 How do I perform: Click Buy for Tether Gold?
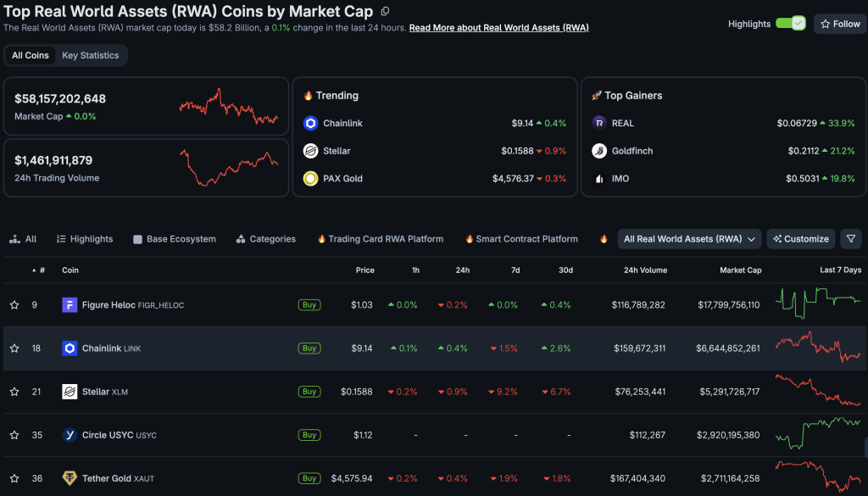[309, 478]
